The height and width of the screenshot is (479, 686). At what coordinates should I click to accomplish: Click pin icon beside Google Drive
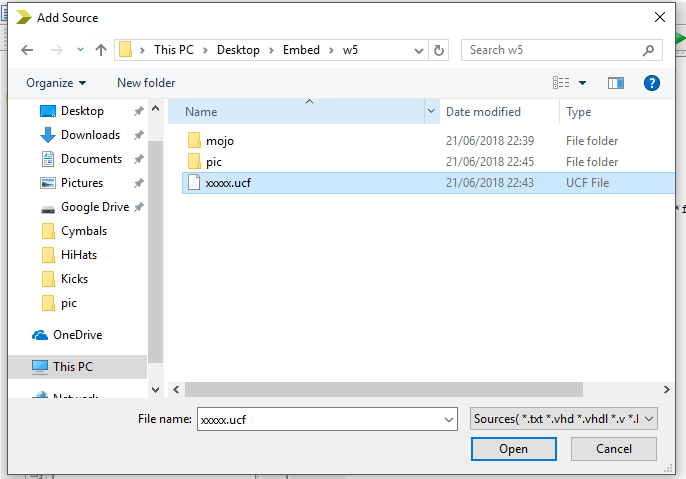(139, 207)
